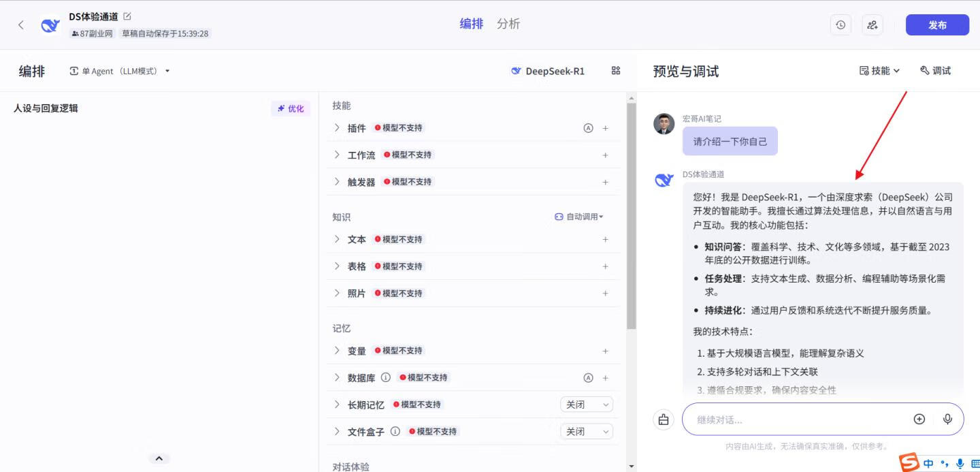The width and height of the screenshot is (980, 472).
Task: Open the 自动调用 dropdown for knowledge
Action: pyautogui.click(x=578, y=216)
